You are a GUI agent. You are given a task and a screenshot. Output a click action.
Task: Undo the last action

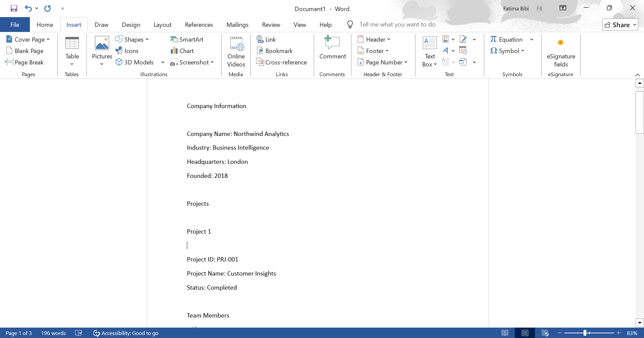(x=28, y=8)
